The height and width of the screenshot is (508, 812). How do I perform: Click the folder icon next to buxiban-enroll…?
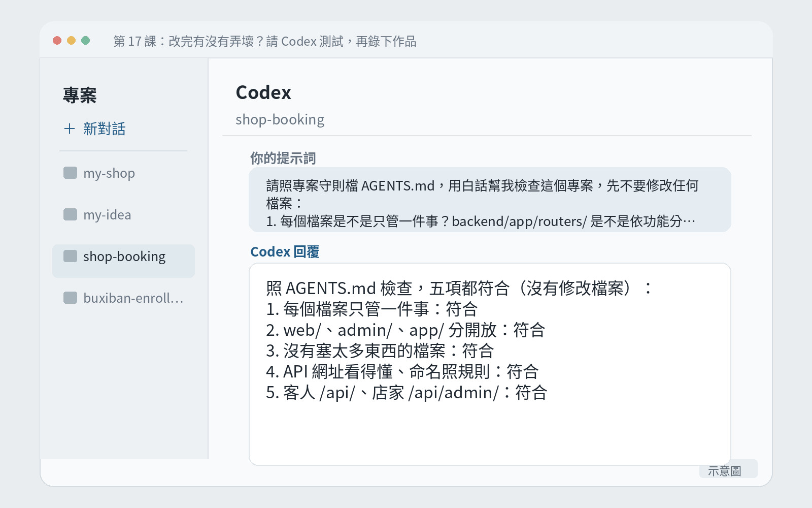[x=70, y=298]
